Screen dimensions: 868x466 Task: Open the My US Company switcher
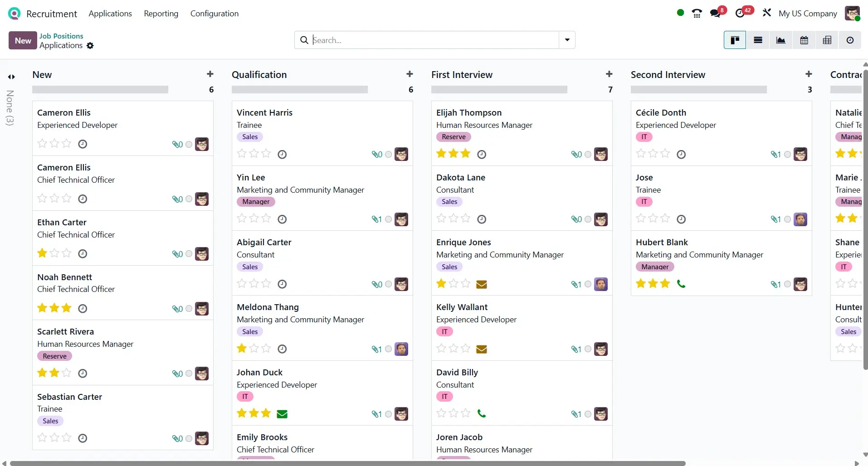(x=808, y=14)
